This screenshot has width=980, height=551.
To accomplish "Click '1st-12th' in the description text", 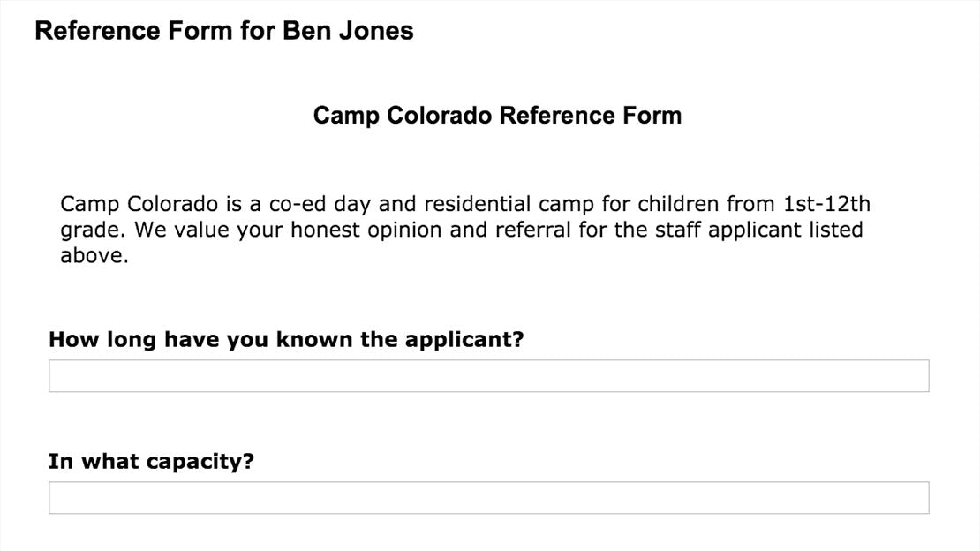I will pos(826,205).
